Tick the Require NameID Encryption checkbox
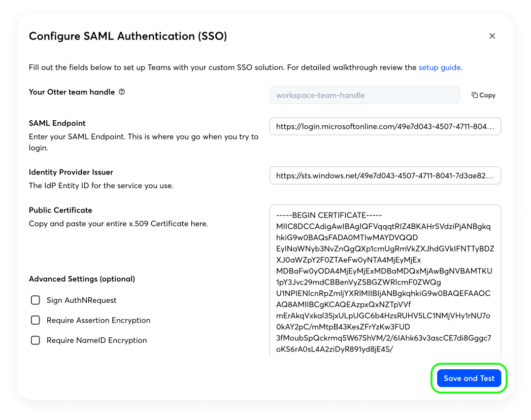 (x=36, y=340)
